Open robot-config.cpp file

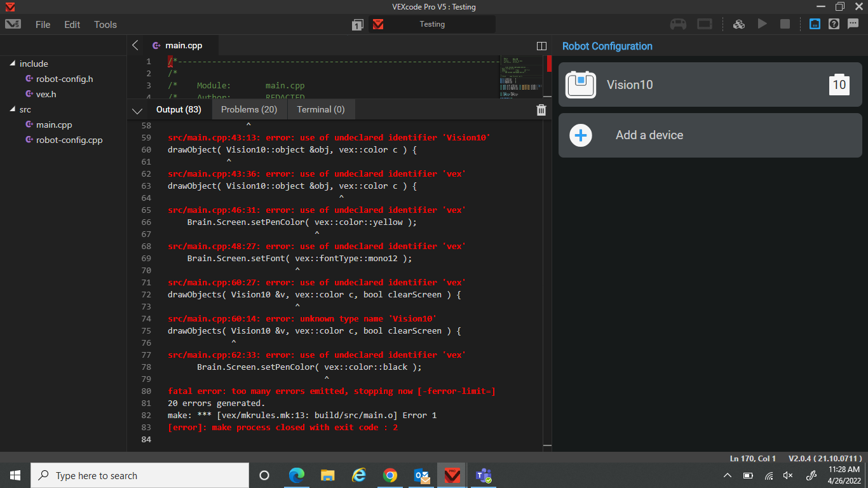[69, 140]
